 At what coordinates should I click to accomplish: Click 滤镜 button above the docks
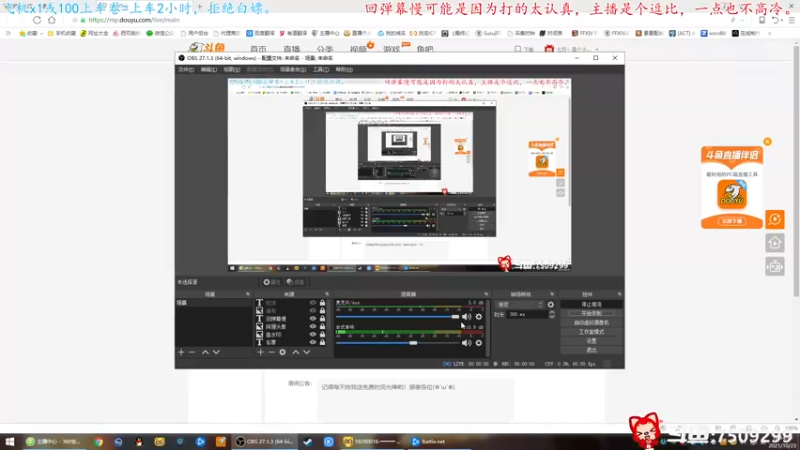click(x=295, y=282)
